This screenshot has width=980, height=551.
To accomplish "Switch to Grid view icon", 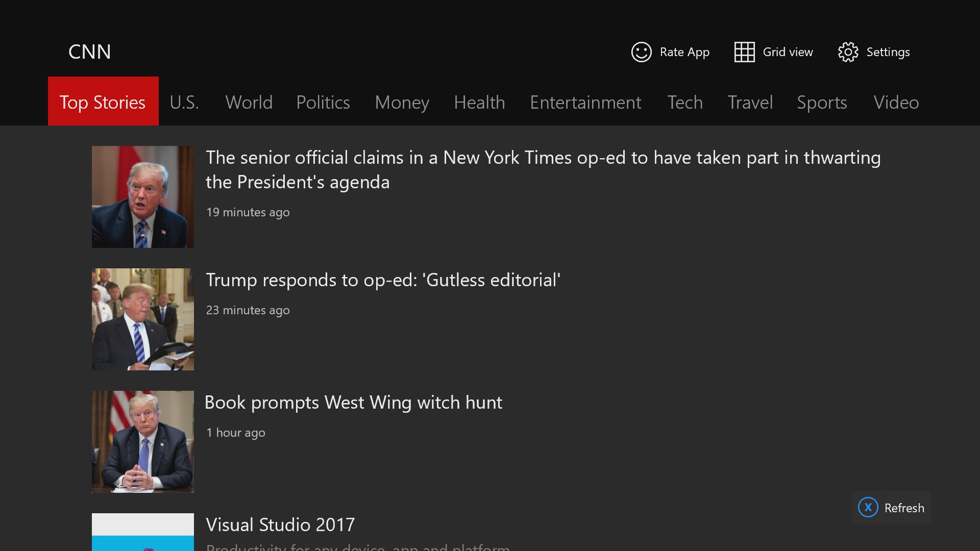I will pos(744,52).
